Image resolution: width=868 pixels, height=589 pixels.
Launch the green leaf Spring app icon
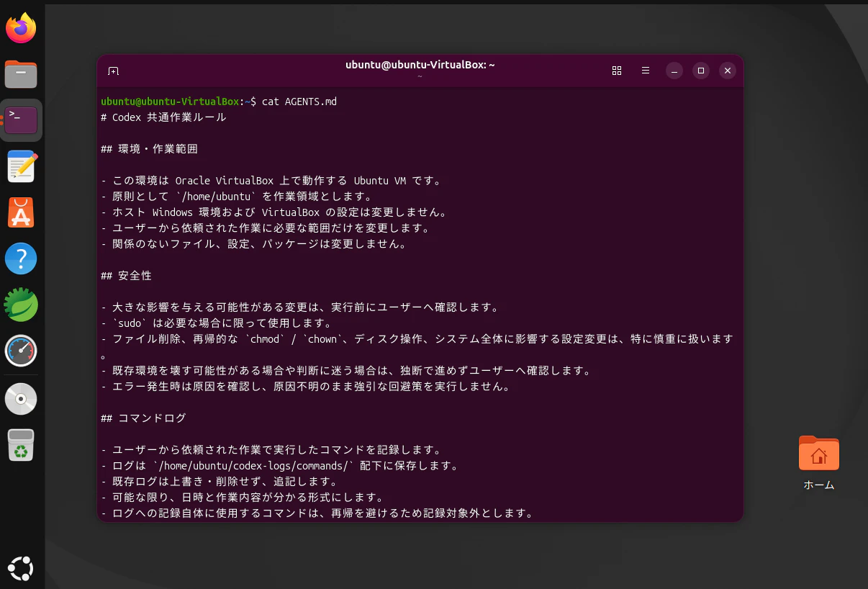[21, 305]
